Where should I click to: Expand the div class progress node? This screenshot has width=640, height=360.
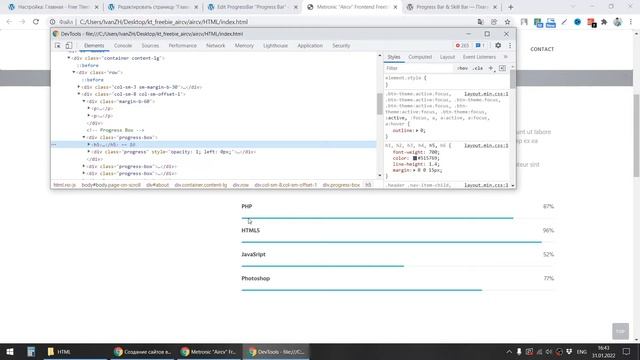(89, 152)
